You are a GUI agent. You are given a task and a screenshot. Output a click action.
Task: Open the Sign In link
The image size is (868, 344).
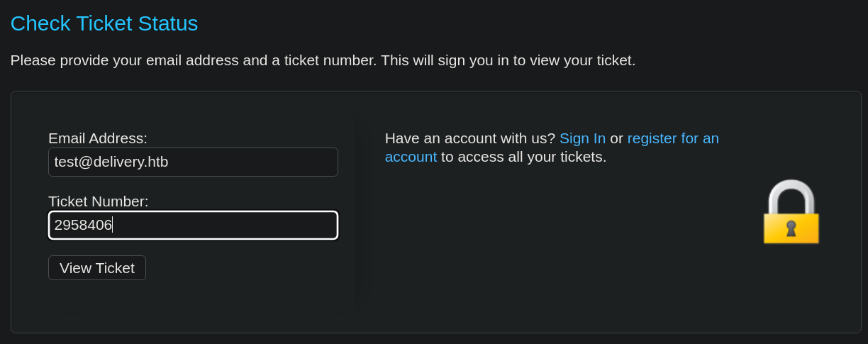[x=582, y=138]
